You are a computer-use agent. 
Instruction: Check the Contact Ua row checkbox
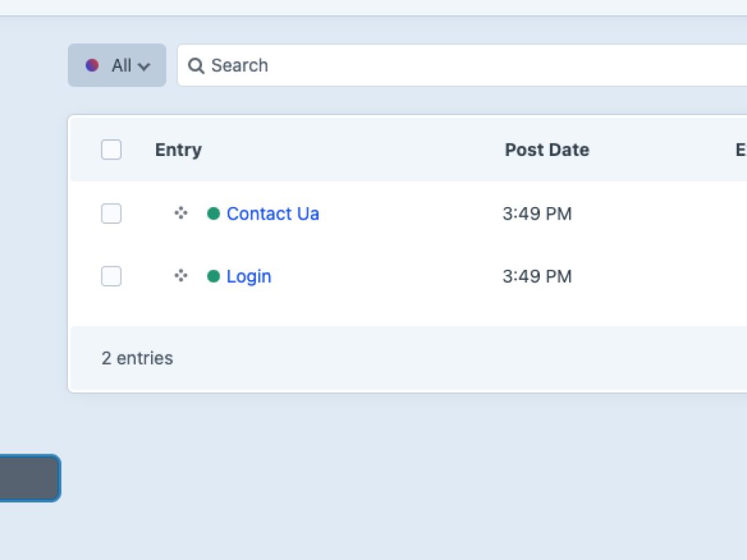click(111, 214)
